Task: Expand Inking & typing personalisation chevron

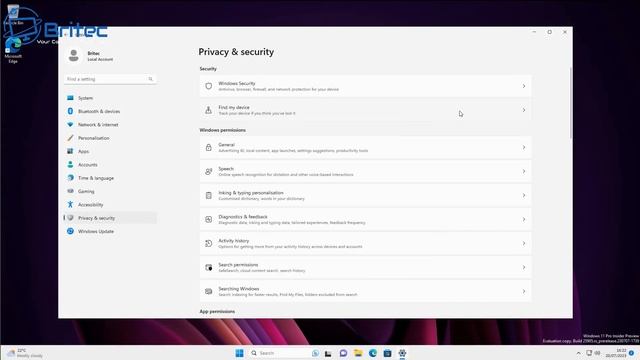Action: 524,196
